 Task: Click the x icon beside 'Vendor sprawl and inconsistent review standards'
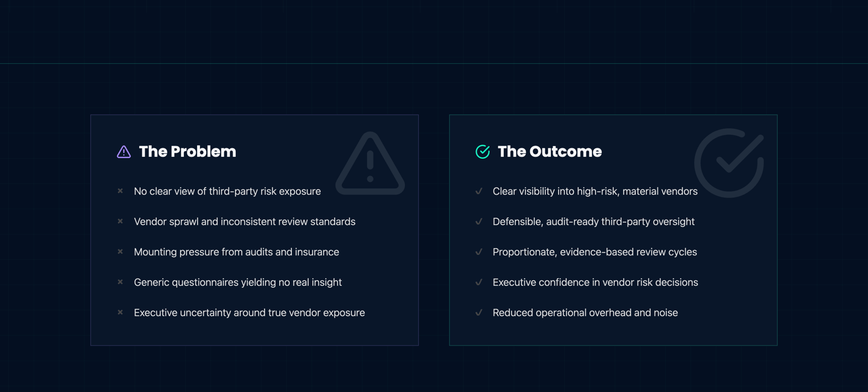click(x=120, y=221)
